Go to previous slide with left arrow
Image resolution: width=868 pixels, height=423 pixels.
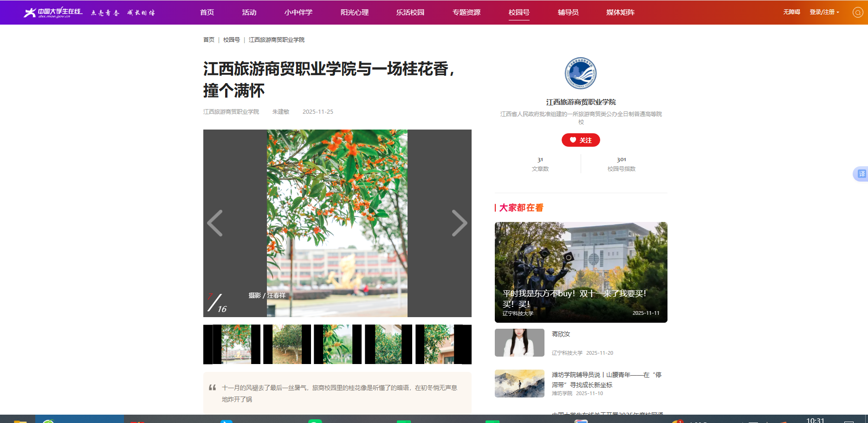[x=215, y=223]
